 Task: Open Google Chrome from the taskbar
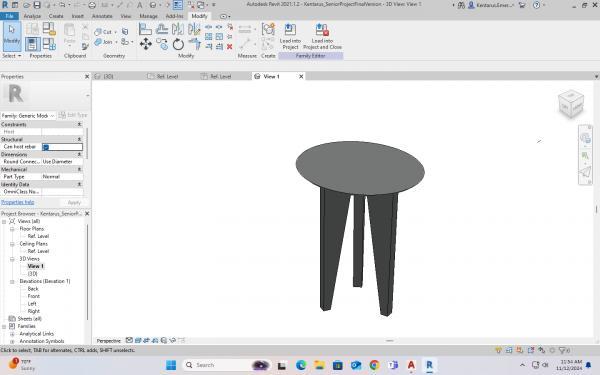(x=375, y=365)
